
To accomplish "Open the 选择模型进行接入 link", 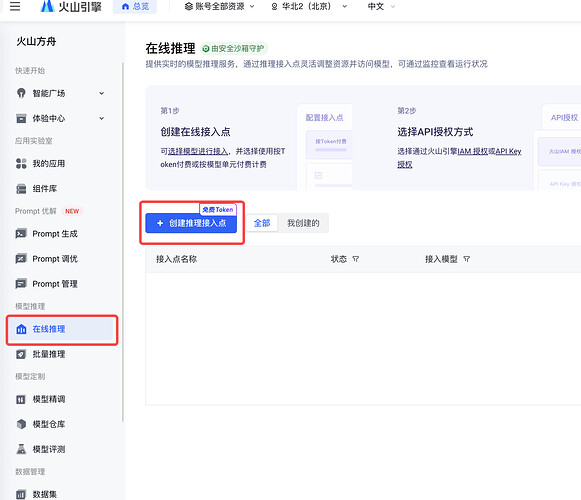I will (198, 151).
